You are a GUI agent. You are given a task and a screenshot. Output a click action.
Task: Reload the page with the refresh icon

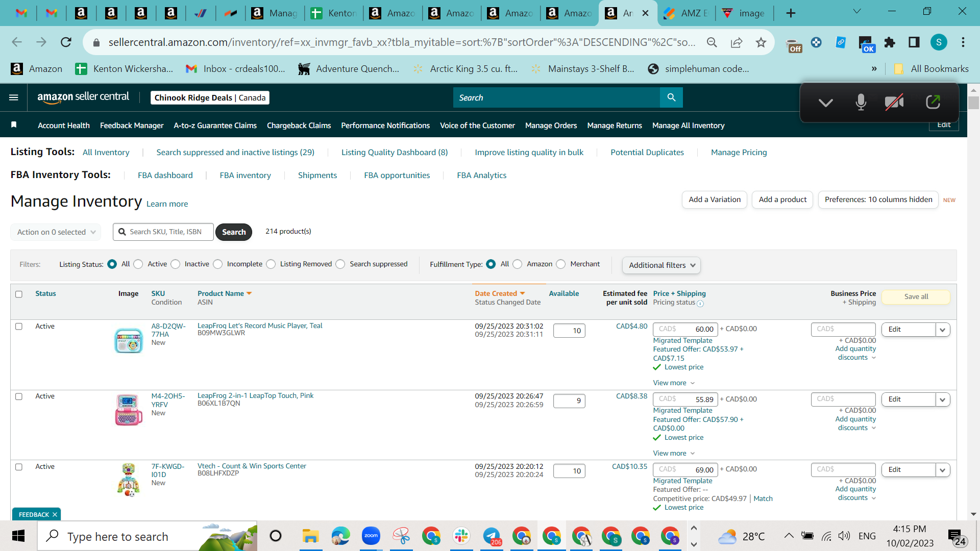click(66, 42)
